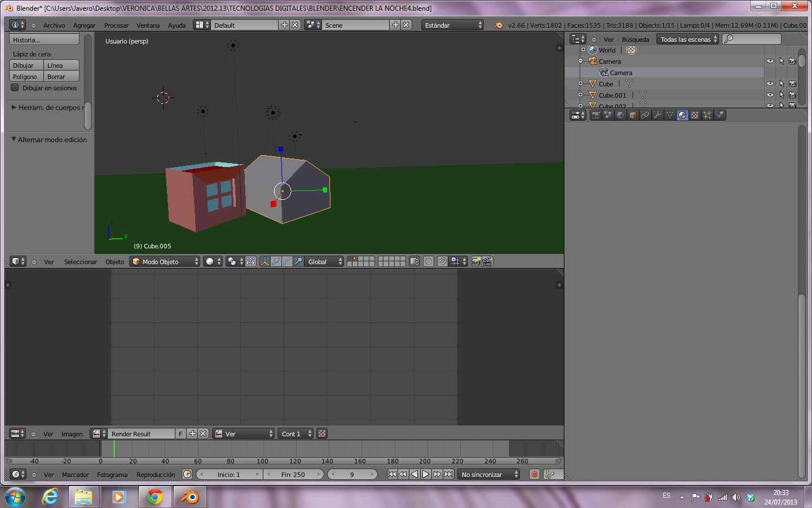812x508 pixels.
Task: Open the Particles properties tab icon
Action: pos(707,115)
